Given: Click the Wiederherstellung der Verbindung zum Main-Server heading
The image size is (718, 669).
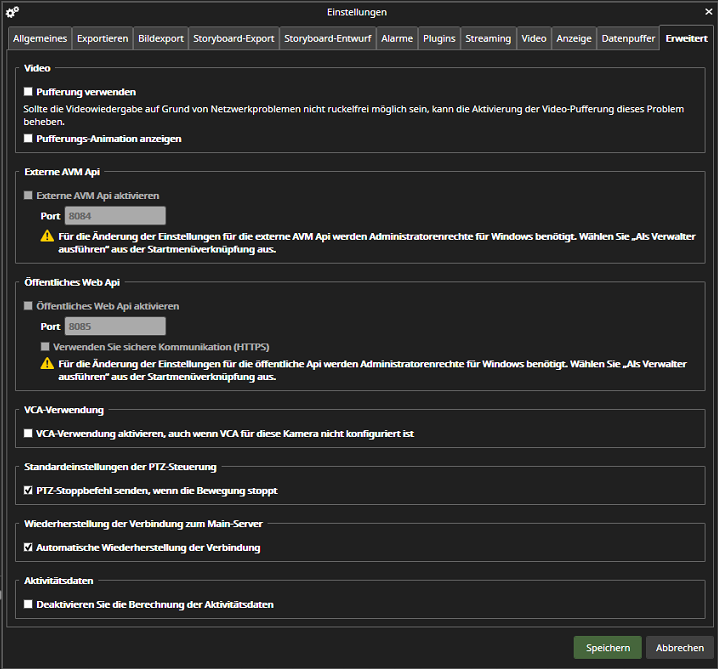Looking at the screenshot, I should point(143,523).
